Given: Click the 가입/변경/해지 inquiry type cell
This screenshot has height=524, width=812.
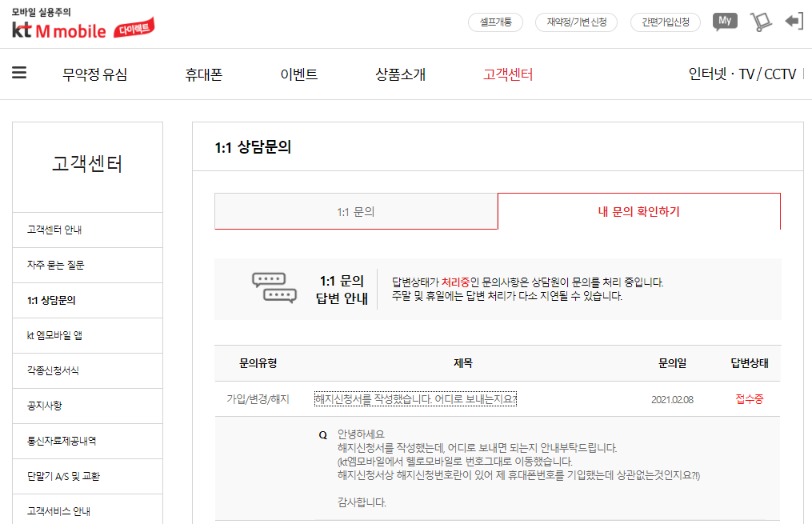Looking at the screenshot, I should pos(258,399).
